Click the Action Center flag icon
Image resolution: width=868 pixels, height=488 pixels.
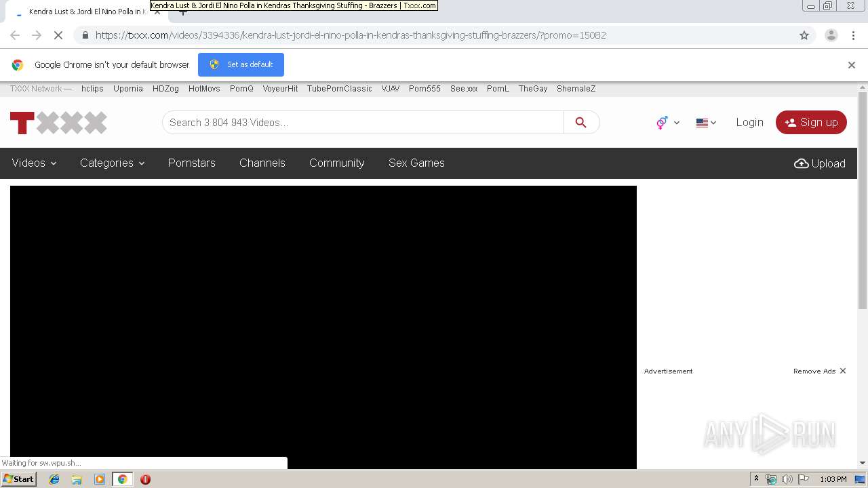[804, 479]
